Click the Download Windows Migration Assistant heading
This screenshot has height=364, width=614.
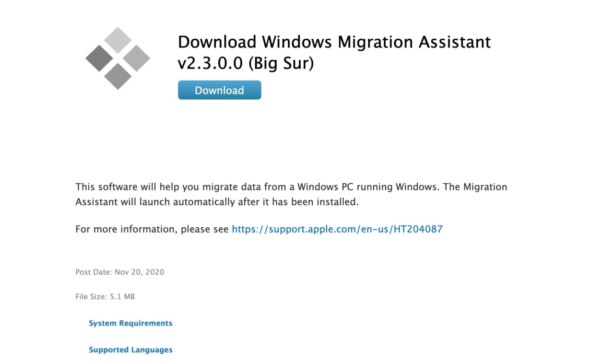point(334,42)
